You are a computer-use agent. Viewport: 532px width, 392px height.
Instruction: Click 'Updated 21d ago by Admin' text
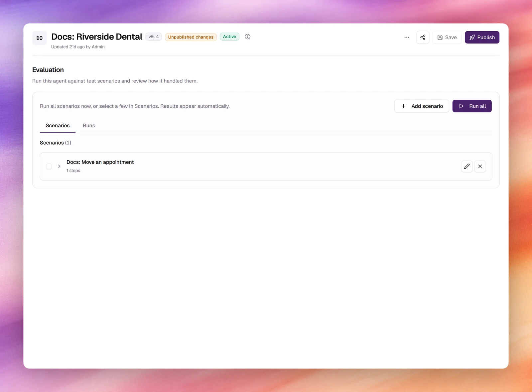(78, 47)
